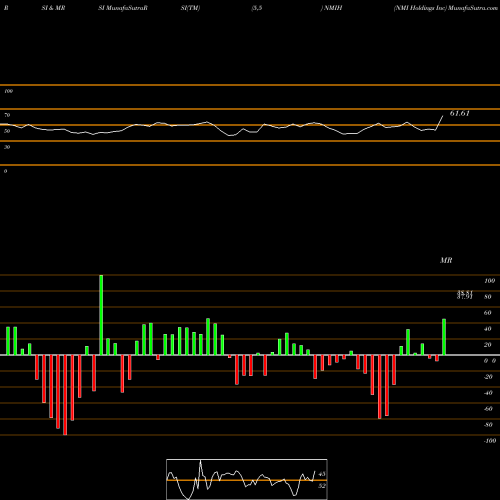500x500 pixels.
Task: Click the longest red MR bar
Action: click(x=65, y=395)
